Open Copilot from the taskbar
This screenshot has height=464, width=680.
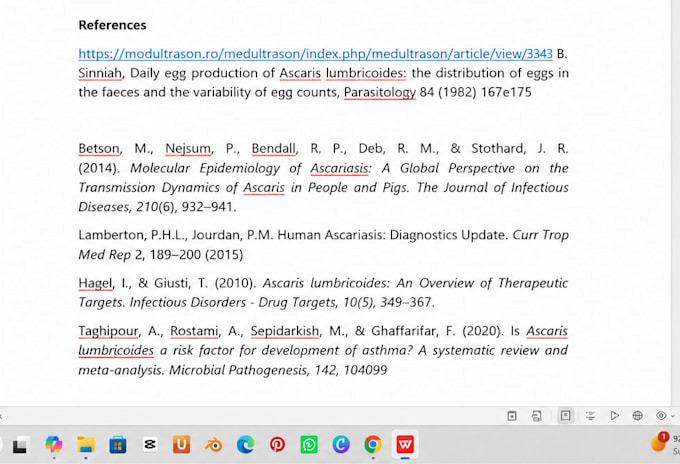pyautogui.click(x=54, y=444)
